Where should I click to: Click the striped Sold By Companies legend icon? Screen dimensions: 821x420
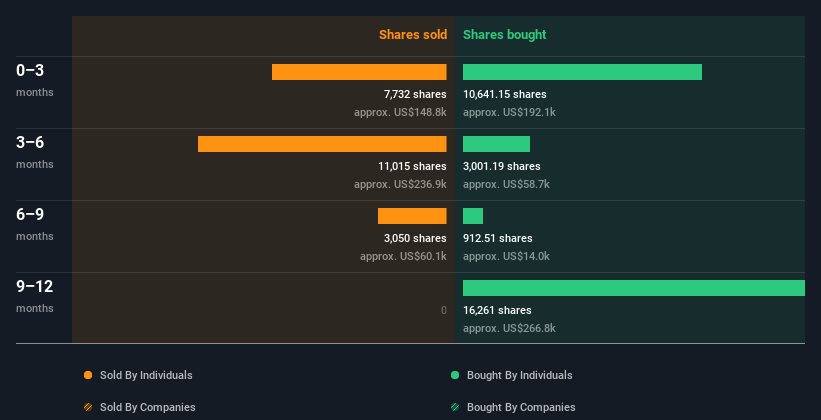[88, 407]
